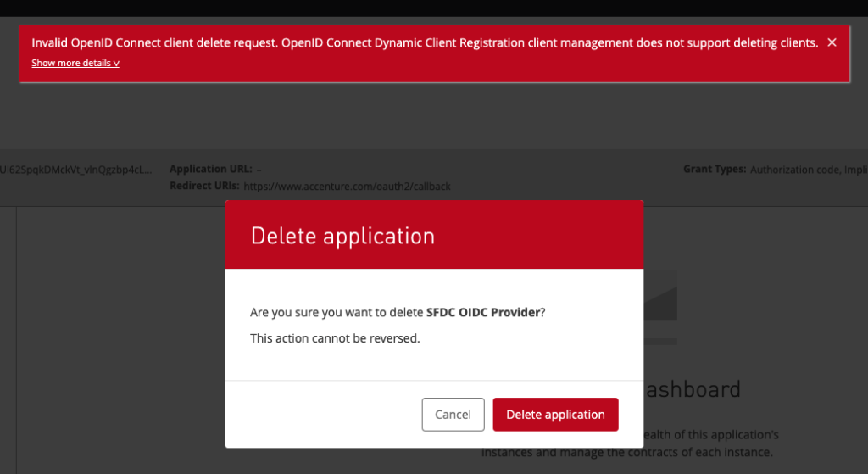
Task: Click the dashboard heading behind the dialog
Action: coord(692,390)
